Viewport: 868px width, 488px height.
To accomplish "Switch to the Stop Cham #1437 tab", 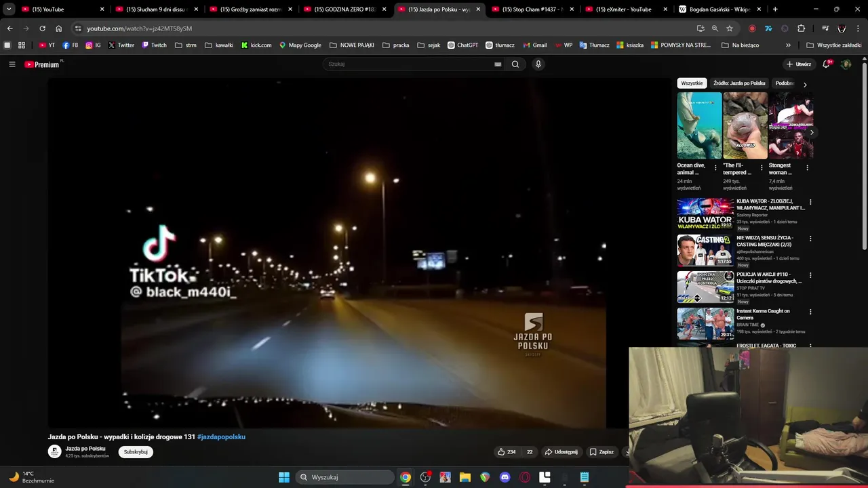I will [533, 9].
